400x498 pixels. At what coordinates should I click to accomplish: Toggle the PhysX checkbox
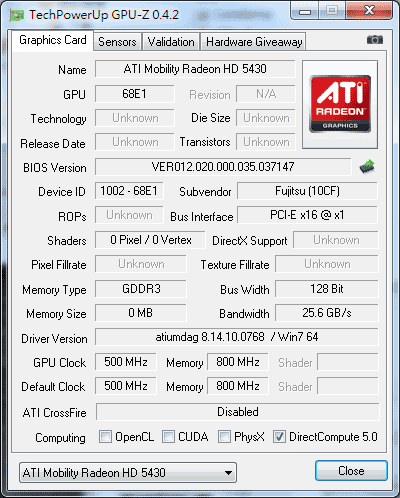click(x=224, y=437)
